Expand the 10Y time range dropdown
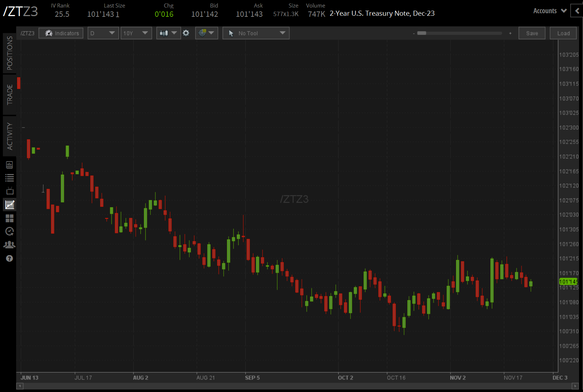The image size is (583, 392). [136, 33]
